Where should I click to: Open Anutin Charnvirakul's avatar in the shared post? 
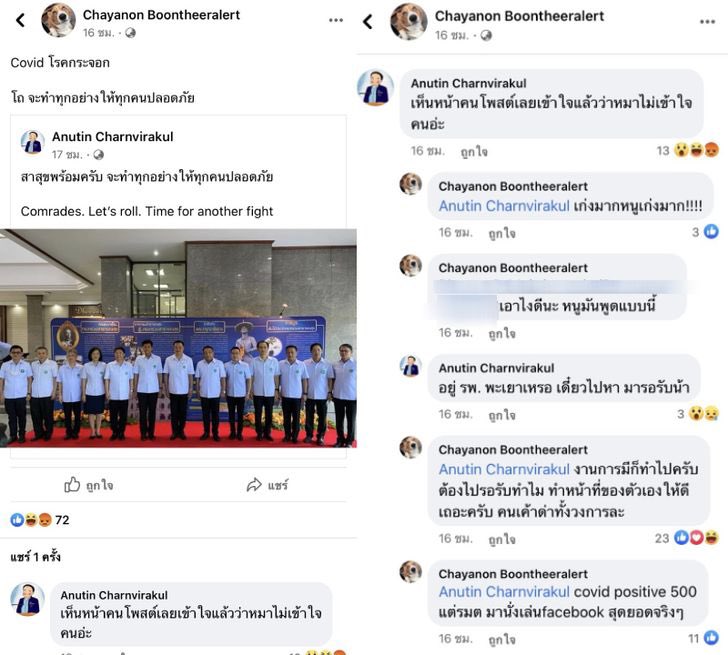pyautogui.click(x=32, y=142)
